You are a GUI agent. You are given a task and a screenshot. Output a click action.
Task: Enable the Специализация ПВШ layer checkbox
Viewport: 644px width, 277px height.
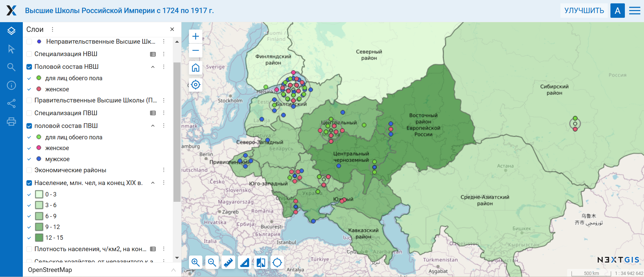(x=29, y=113)
